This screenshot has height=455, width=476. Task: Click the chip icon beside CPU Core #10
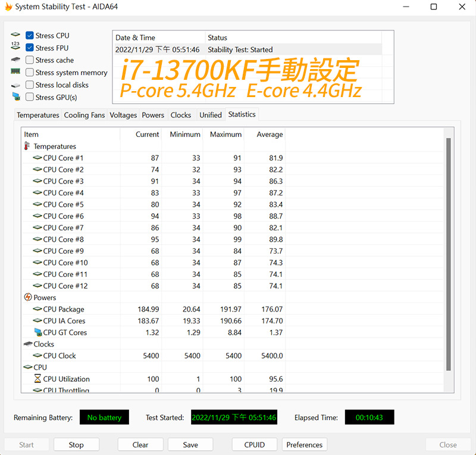point(37,262)
